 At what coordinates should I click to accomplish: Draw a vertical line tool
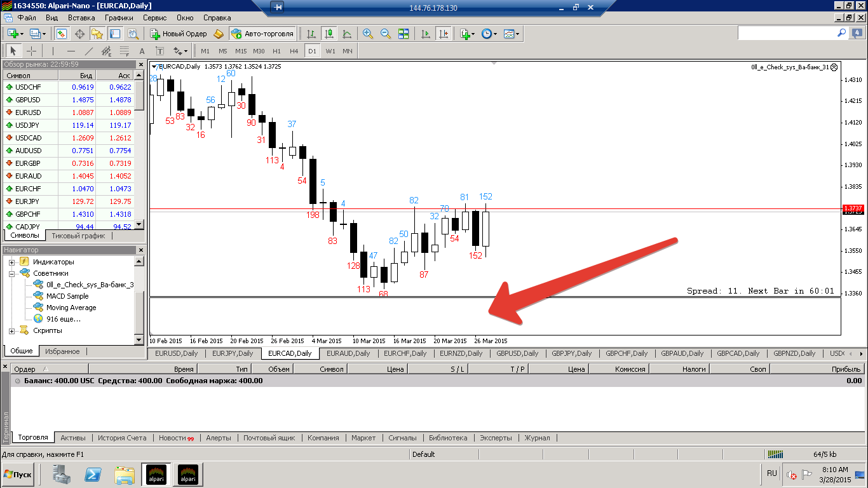tap(53, 51)
